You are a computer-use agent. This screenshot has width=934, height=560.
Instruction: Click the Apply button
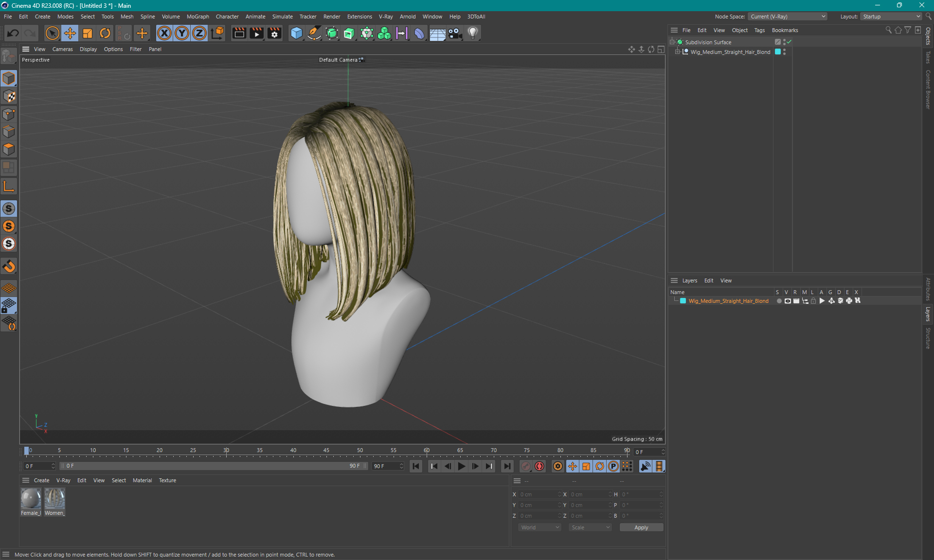click(641, 527)
